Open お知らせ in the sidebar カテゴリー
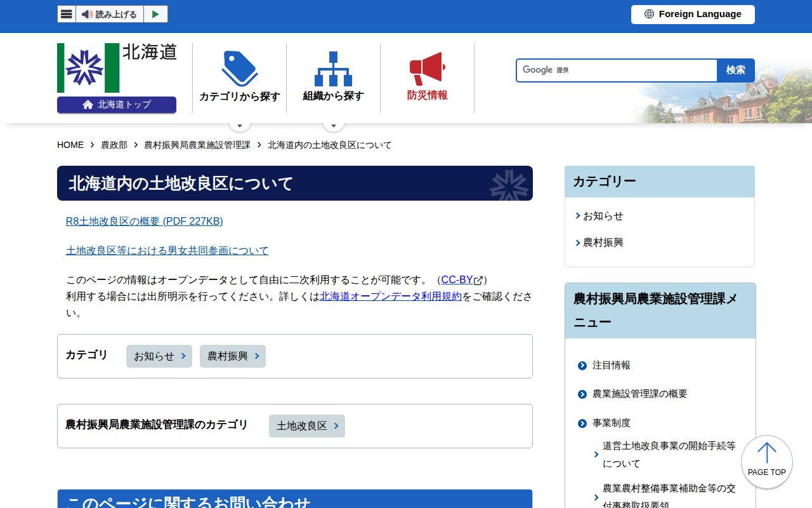 (x=603, y=216)
